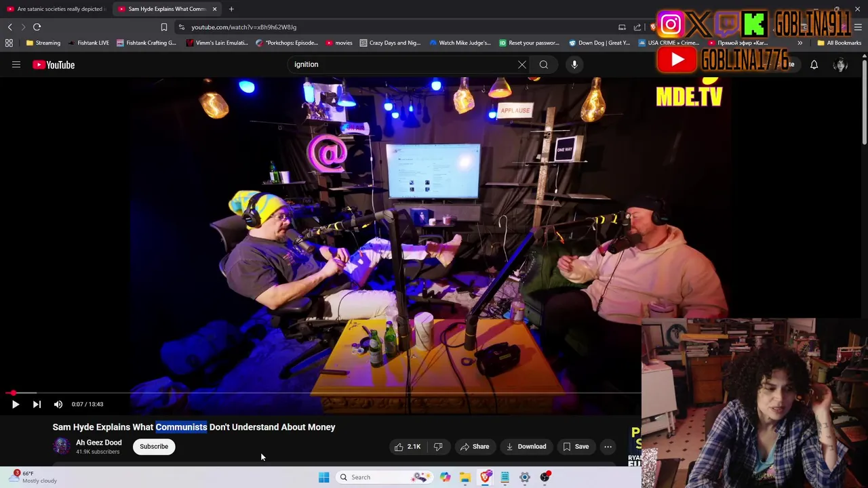Open Notepad taskbar icon
The height and width of the screenshot is (488, 868).
505,477
